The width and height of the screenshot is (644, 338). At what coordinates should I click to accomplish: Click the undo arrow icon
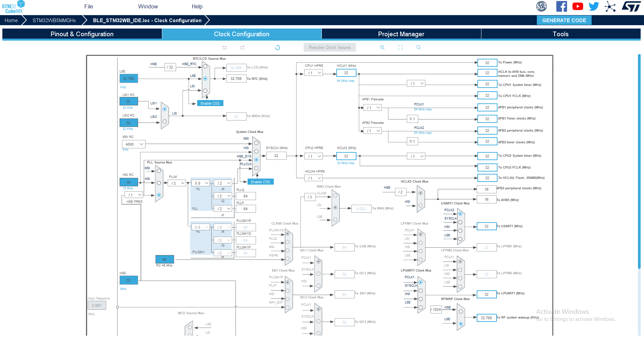(x=224, y=47)
